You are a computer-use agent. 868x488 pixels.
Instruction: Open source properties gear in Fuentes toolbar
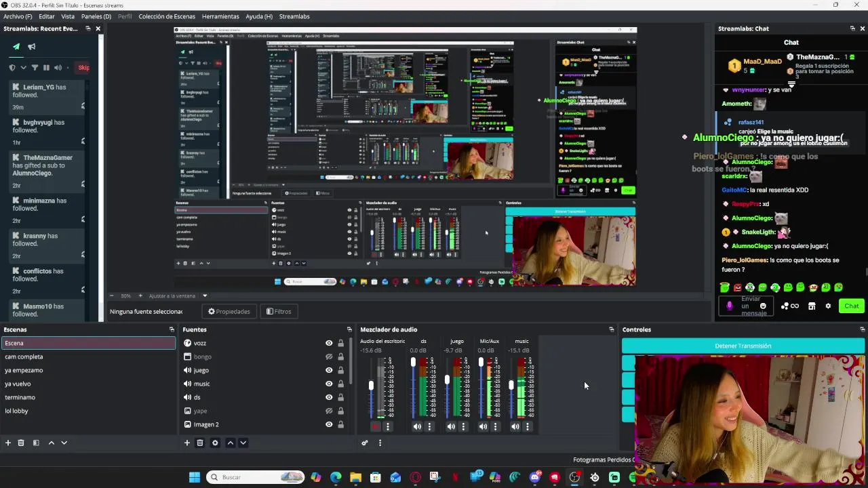tap(215, 443)
